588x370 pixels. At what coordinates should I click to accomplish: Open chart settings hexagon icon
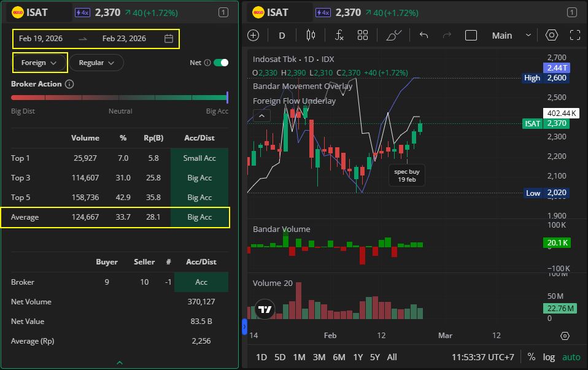[x=552, y=35]
